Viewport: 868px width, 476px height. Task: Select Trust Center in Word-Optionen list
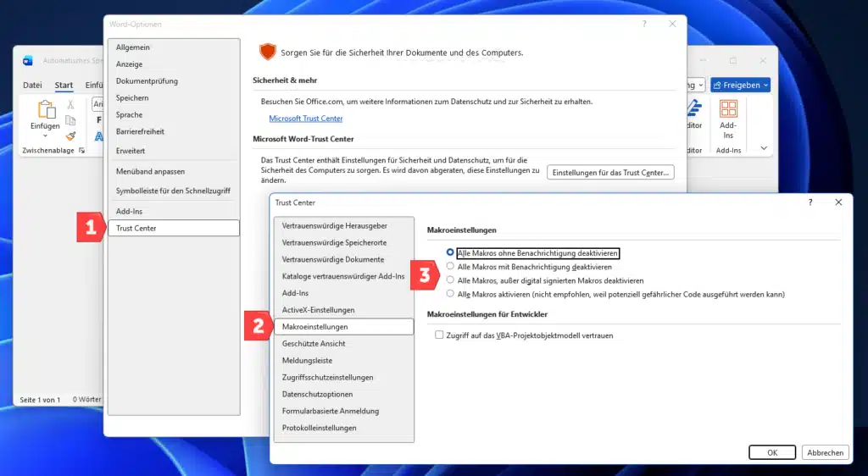pyautogui.click(x=174, y=228)
